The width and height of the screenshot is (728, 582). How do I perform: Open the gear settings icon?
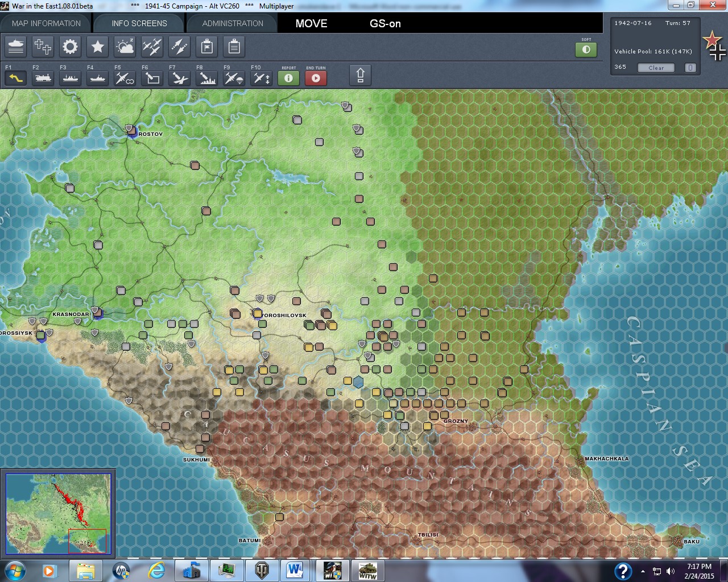pos(71,47)
